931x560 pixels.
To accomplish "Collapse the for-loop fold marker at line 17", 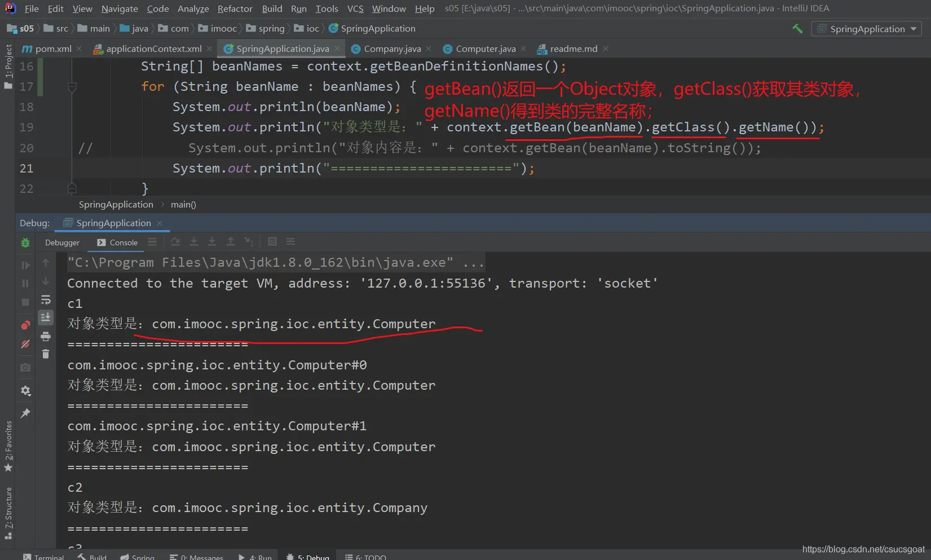I will pos(72,87).
